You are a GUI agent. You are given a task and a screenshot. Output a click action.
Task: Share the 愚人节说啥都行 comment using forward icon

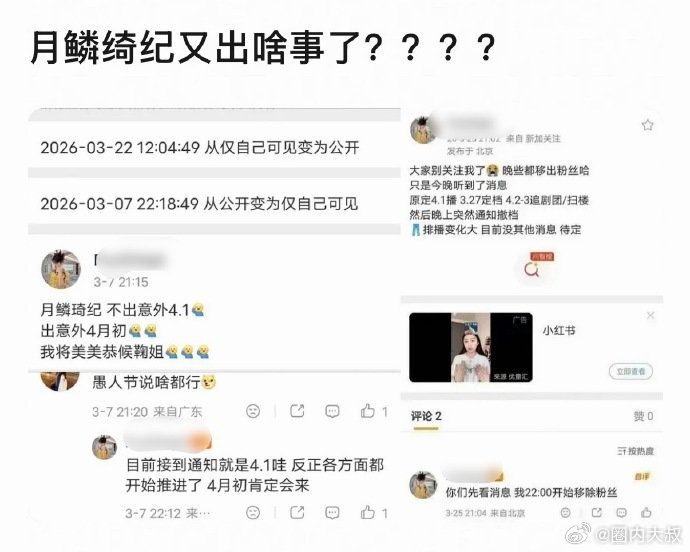tap(297, 411)
